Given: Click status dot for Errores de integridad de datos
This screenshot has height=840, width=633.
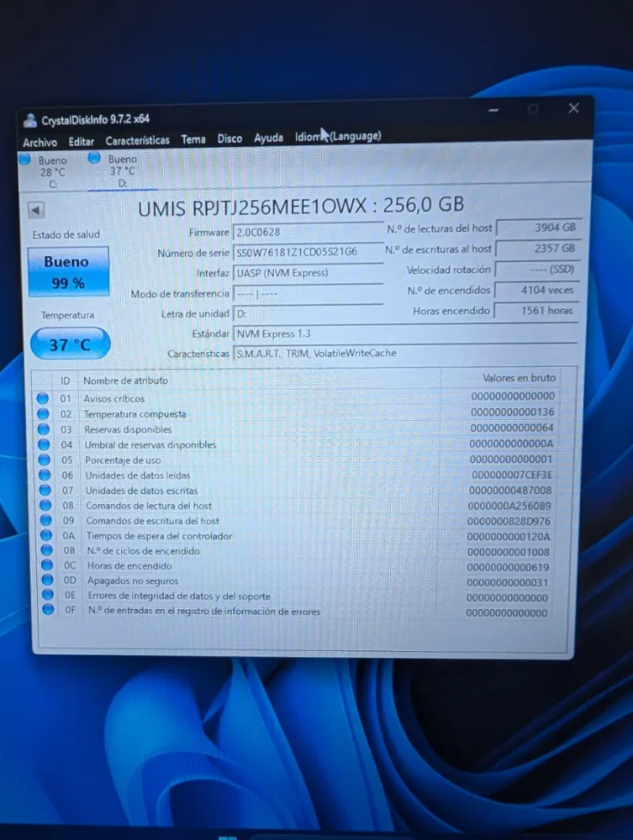Looking at the screenshot, I should coord(48,594).
